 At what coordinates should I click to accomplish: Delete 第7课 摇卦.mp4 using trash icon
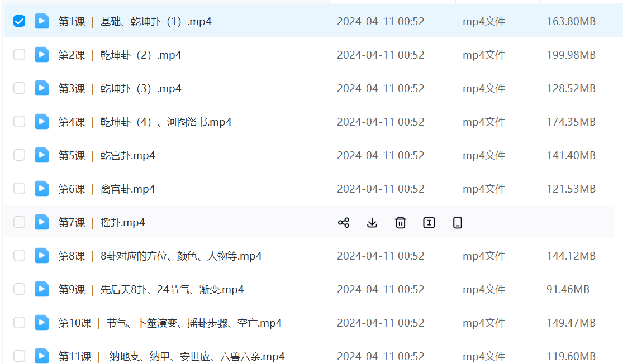pyautogui.click(x=401, y=223)
